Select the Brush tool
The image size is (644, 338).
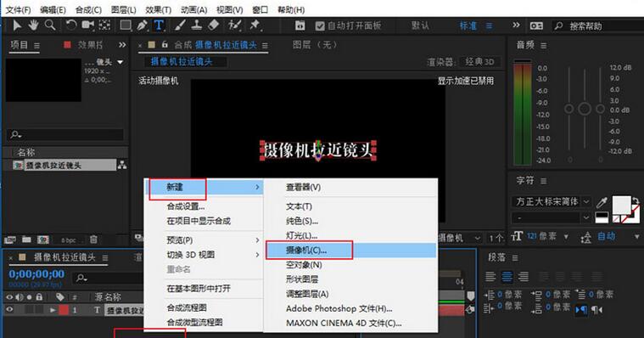[180, 25]
